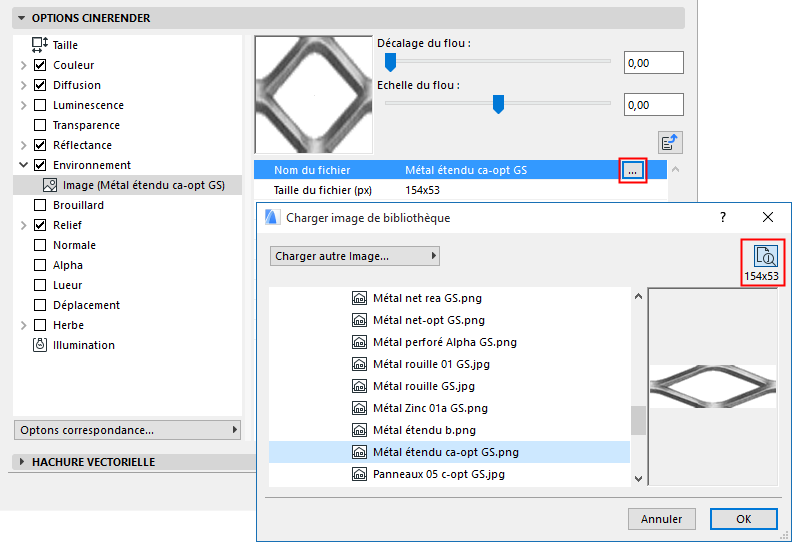Image resolution: width=792 pixels, height=542 pixels.
Task: Expand the Réflectance tree node
Action: (23, 145)
